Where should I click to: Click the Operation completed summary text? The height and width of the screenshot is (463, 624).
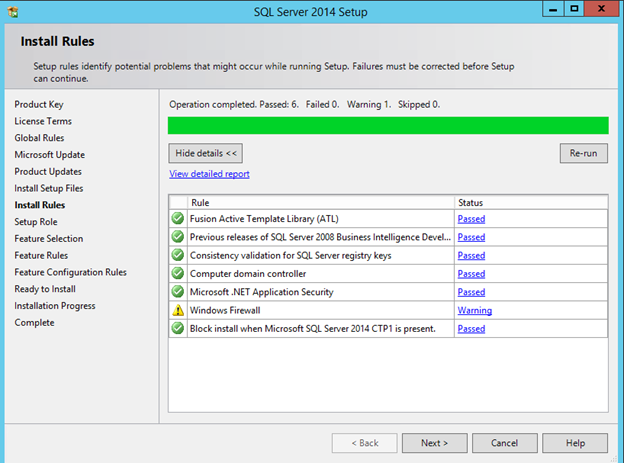[304, 105]
